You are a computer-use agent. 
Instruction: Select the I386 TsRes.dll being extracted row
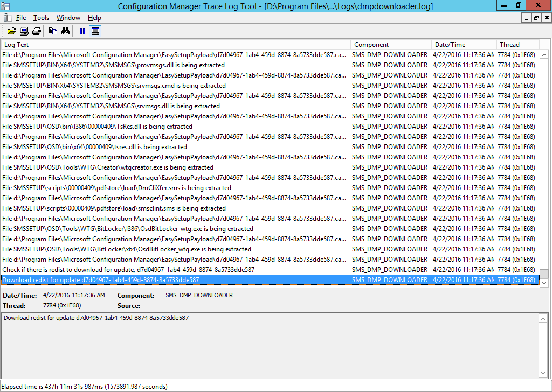tap(271, 126)
